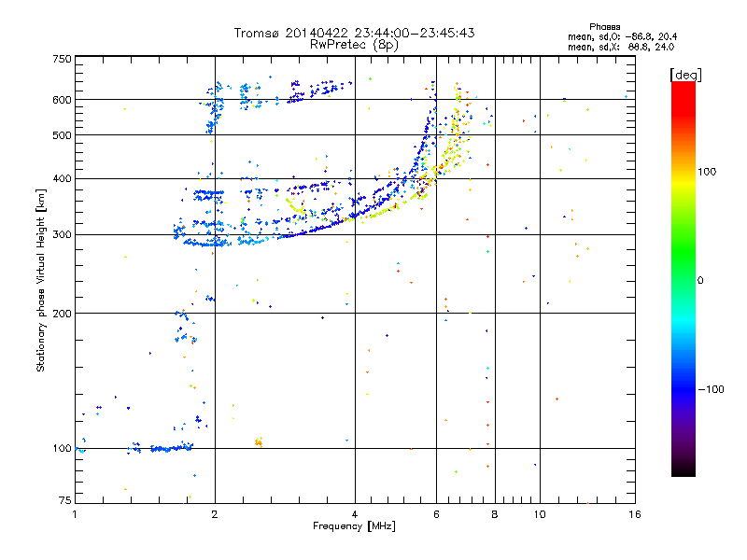Click the rainbow phase colorbar
The image size is (747, 560).
pos(684,279)
